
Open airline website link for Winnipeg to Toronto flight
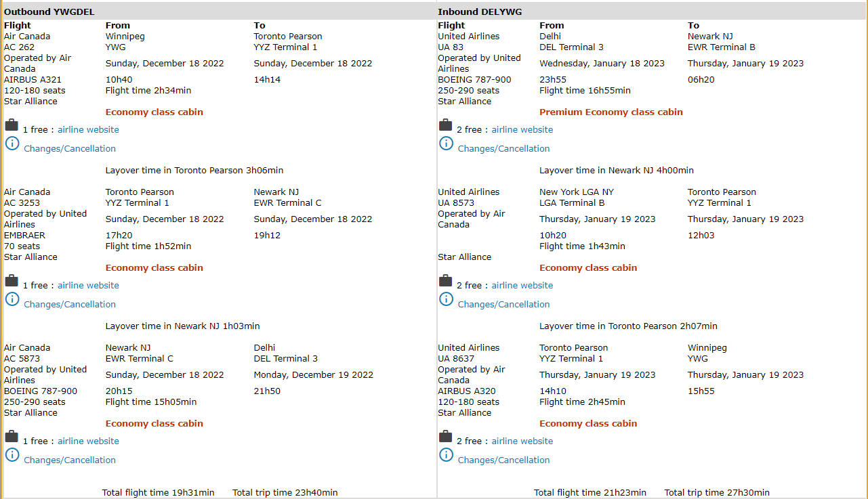coord(88,130)
